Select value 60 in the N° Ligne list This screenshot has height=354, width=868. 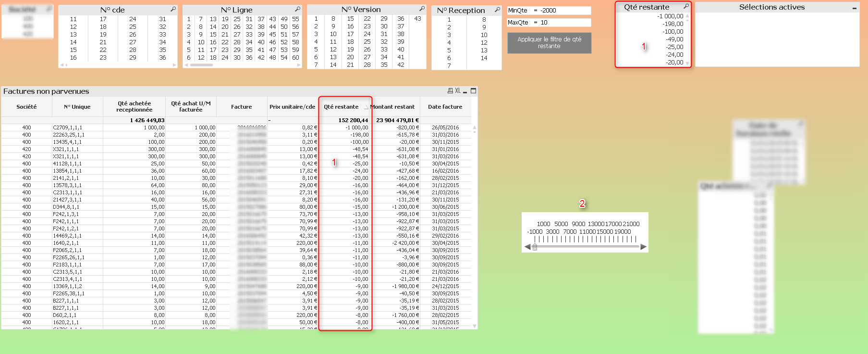pos(295,58)
